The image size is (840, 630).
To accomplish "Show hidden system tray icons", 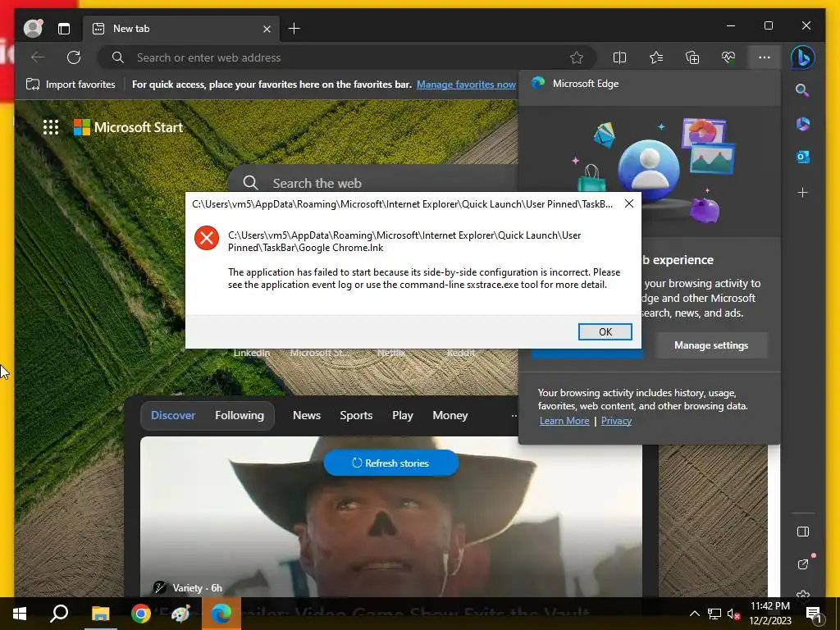I will (x=694, y=614).
